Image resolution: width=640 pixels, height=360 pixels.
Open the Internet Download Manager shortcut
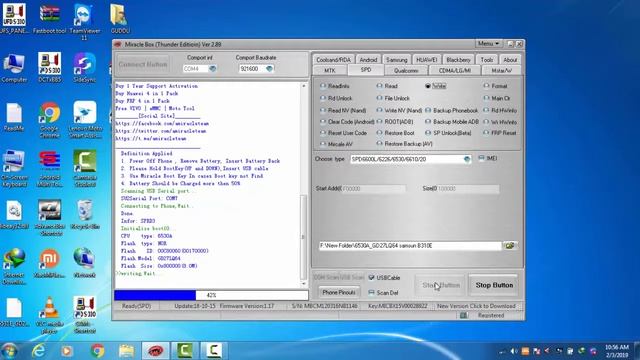[14, 266]
